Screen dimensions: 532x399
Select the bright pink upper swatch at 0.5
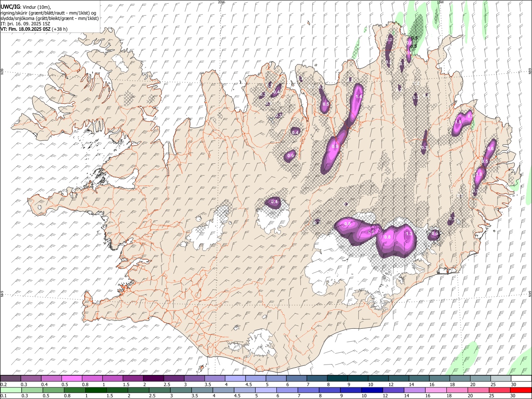(71, 379)
